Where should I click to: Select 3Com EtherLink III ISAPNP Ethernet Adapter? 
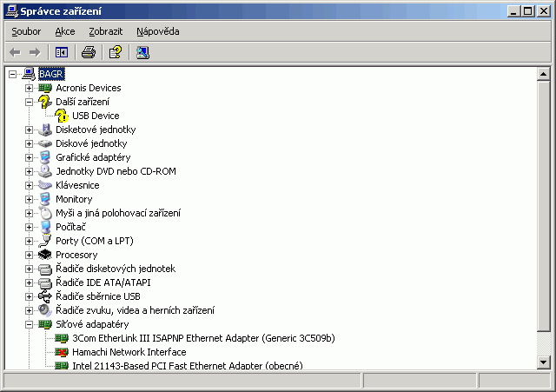[203, 338]
